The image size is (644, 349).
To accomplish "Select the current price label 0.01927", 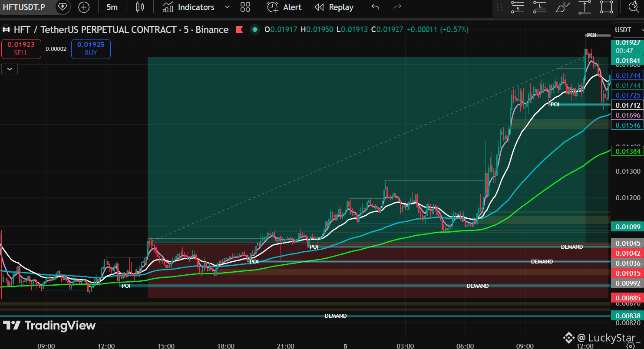I will click(627, 43).
